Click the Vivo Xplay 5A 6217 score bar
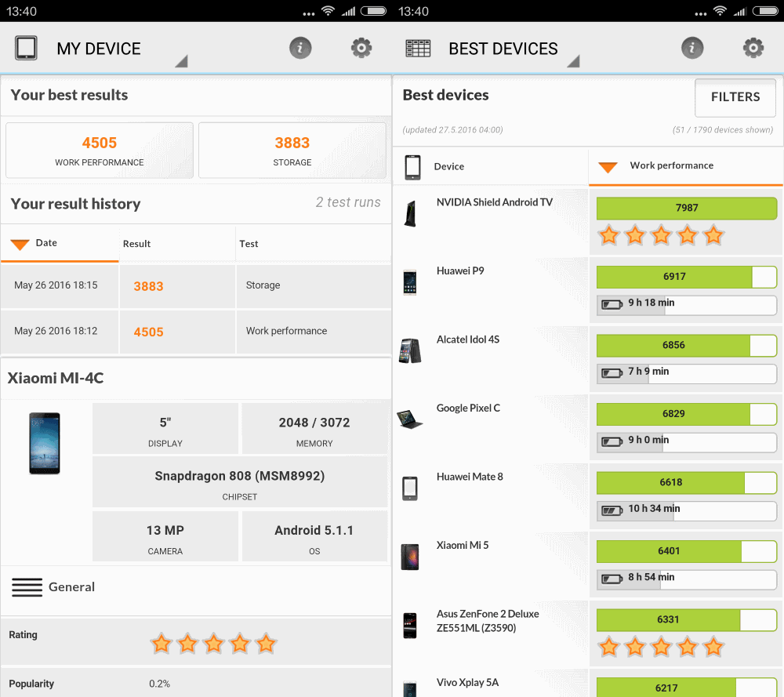Image resolution: width=784 pixels, height=697 pixels. click(687, 688)
